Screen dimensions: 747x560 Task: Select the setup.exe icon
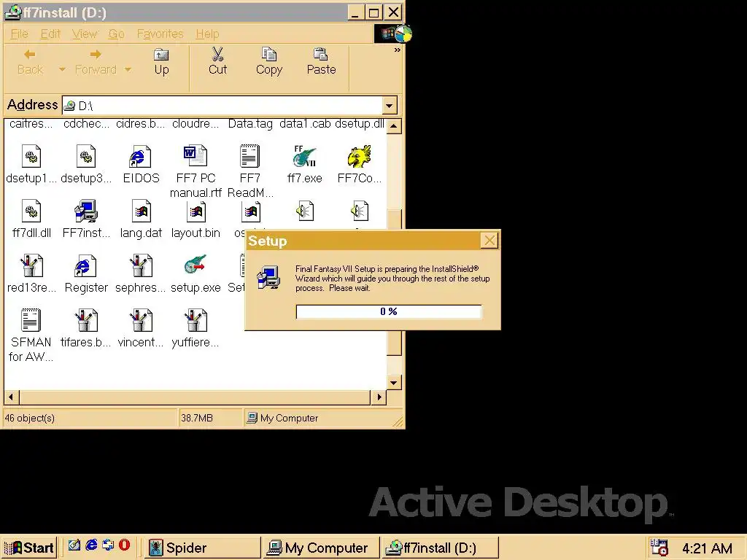pos(196,265)
